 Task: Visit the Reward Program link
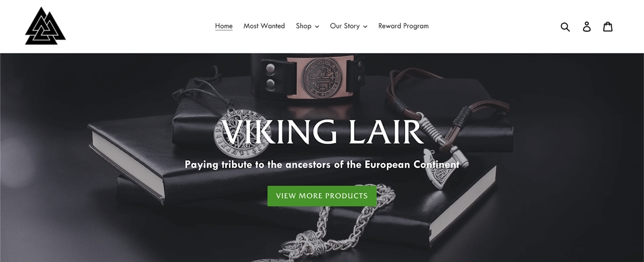tap(404, 26)
